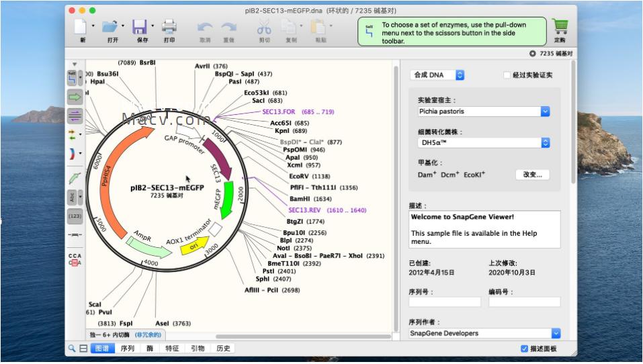Toggle the (123) enzyme positions button
Image resolution: width=643 pixels, height=364 pixels.
coord(75,216)
